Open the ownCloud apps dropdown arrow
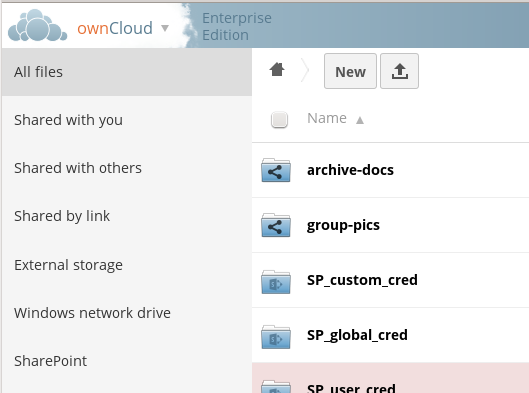The height and width of the screenshot is (393, 529). tap(165, 28)
